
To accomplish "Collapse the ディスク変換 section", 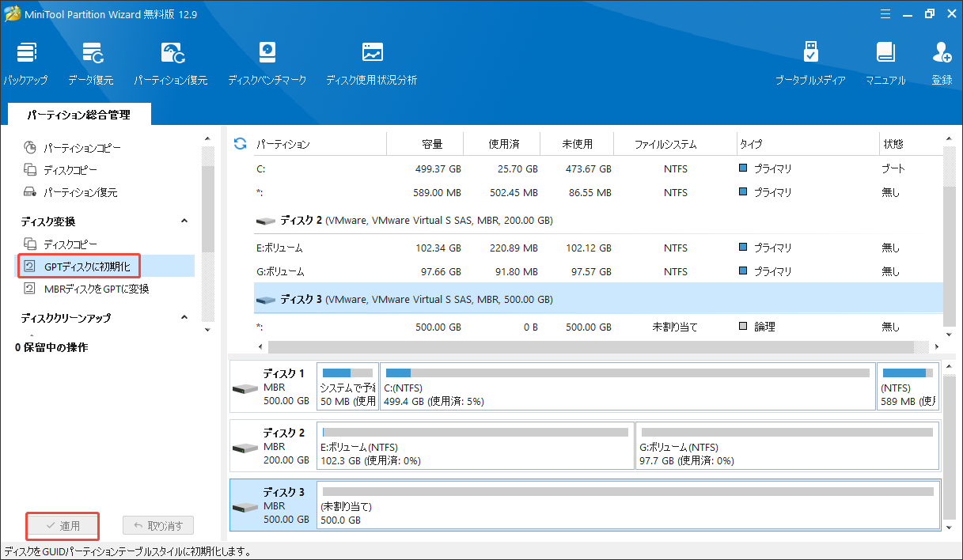I will point(184,221).
